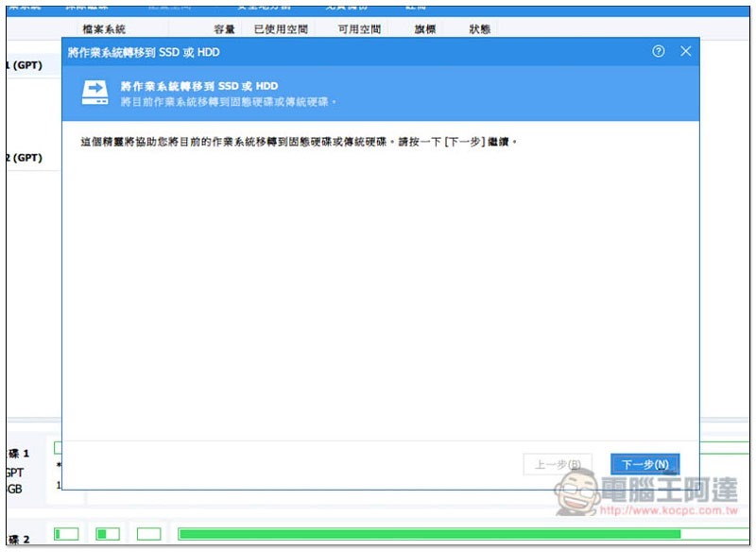Click the 狀態 column header
Image resolution: width=756 pixels, height=552 pixels.
tap(480, 29)
